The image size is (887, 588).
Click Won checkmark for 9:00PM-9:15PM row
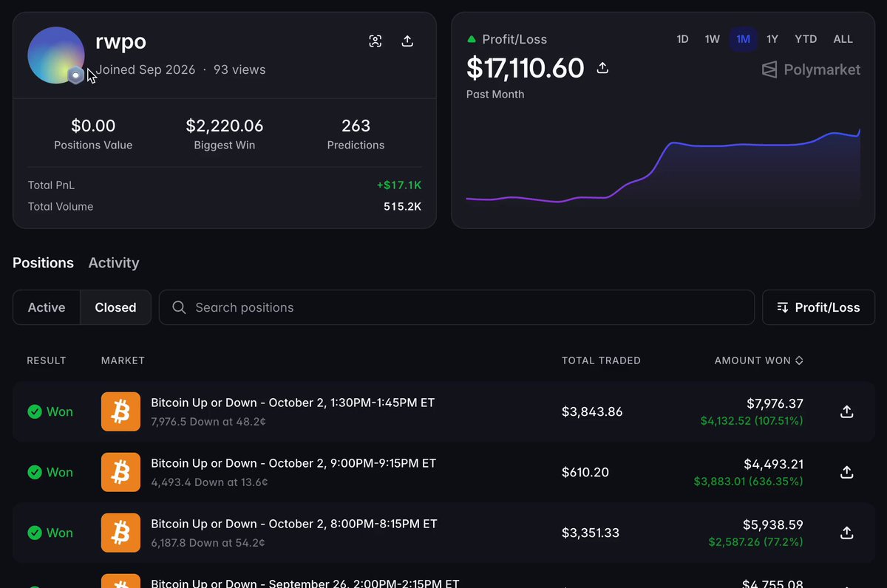[35, 472]
